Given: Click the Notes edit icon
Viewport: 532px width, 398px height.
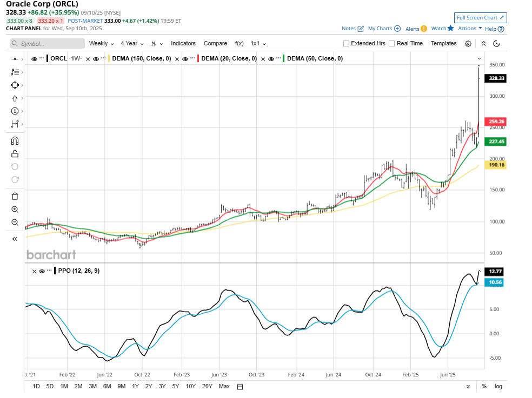Looking at the screenshot, I should [361, 29].
